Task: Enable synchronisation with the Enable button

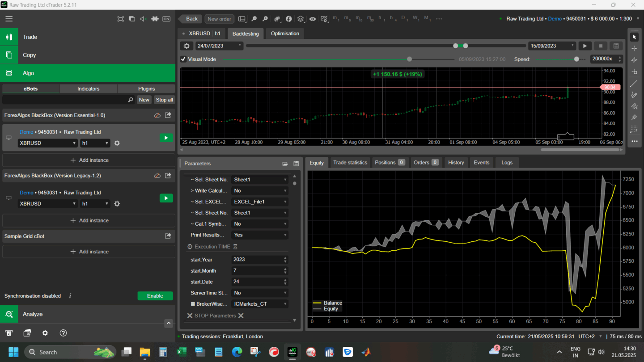Action: 155,296
